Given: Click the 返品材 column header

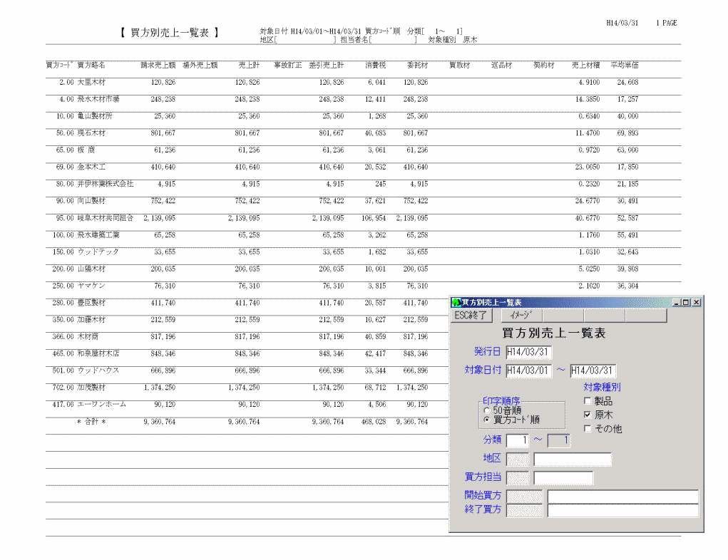Looking at the screenshot, I should coord(501,65).
